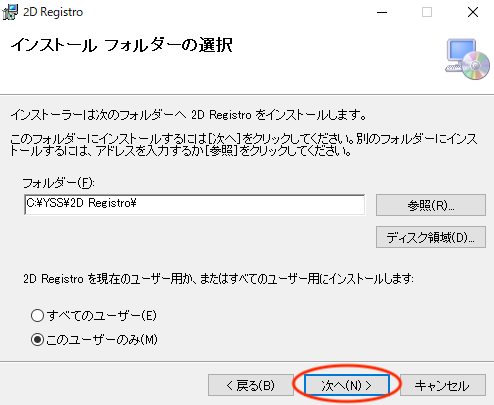Cancel installation with the キャンセル button

443,385
